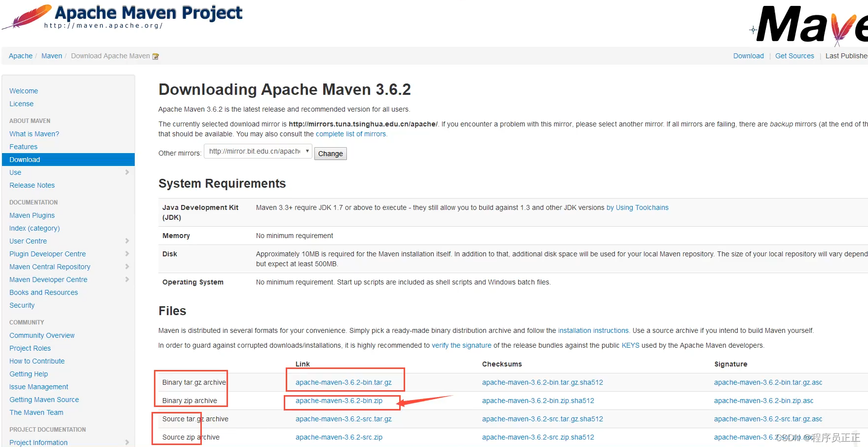
Task: Open apache-maven-3.6.2-src.zip.sha512 checksum
Action: coord(538,437)
